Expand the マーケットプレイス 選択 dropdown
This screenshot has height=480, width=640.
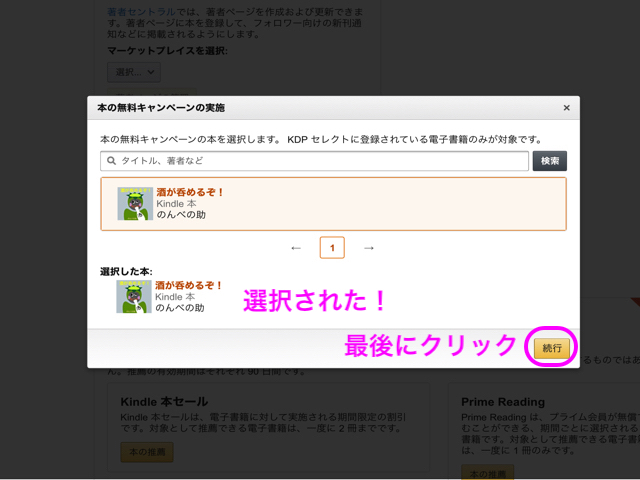pos(133,71)
